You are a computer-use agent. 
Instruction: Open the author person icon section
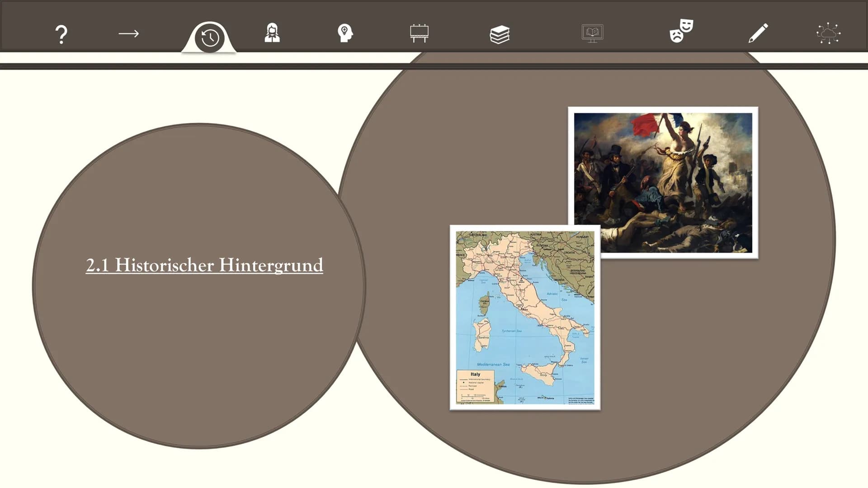(x=272, y=33)
